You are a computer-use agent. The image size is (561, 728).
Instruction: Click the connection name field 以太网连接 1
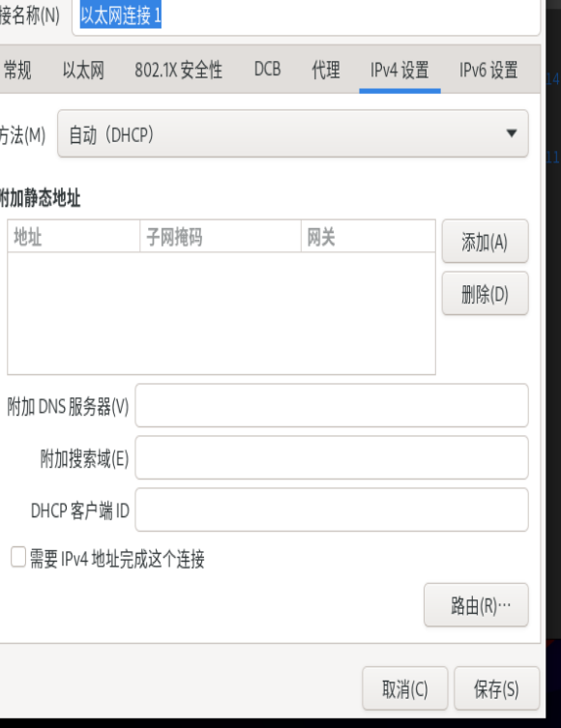pos(306,16)
